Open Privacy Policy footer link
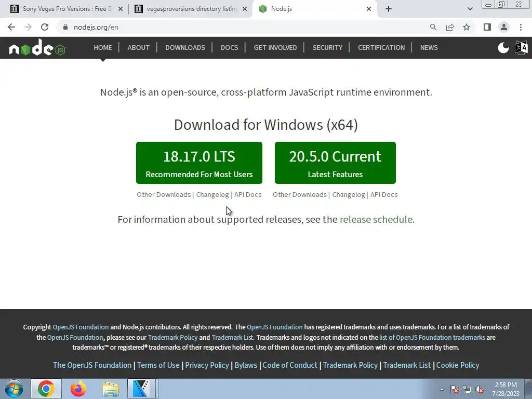 [x=207, y=365]
